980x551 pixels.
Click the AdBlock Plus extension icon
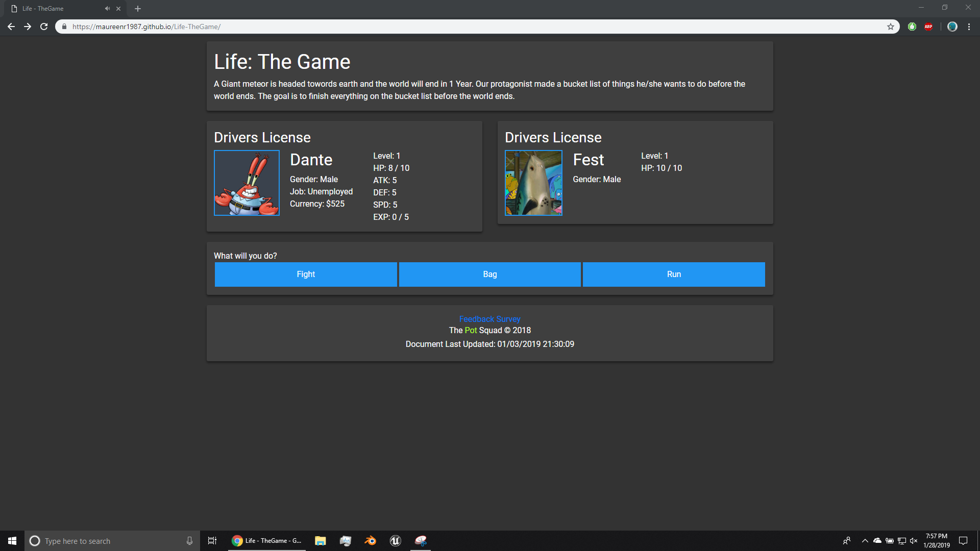[928, 27]
